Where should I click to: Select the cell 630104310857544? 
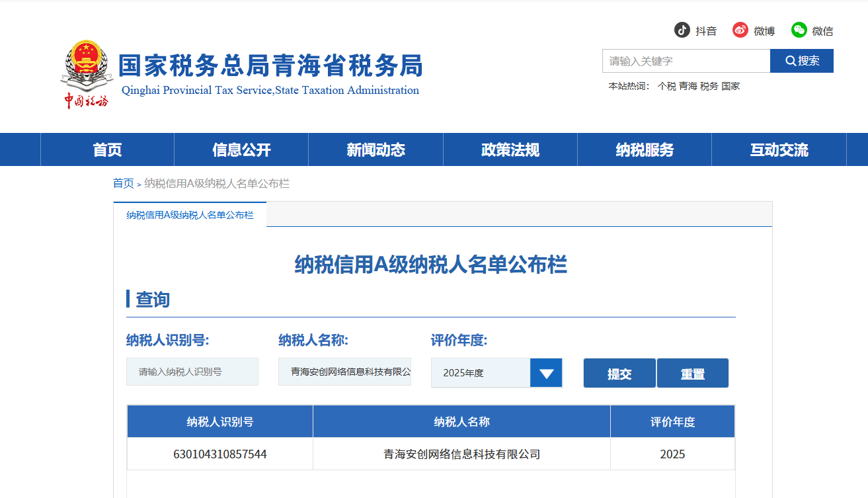click(220, 454)
